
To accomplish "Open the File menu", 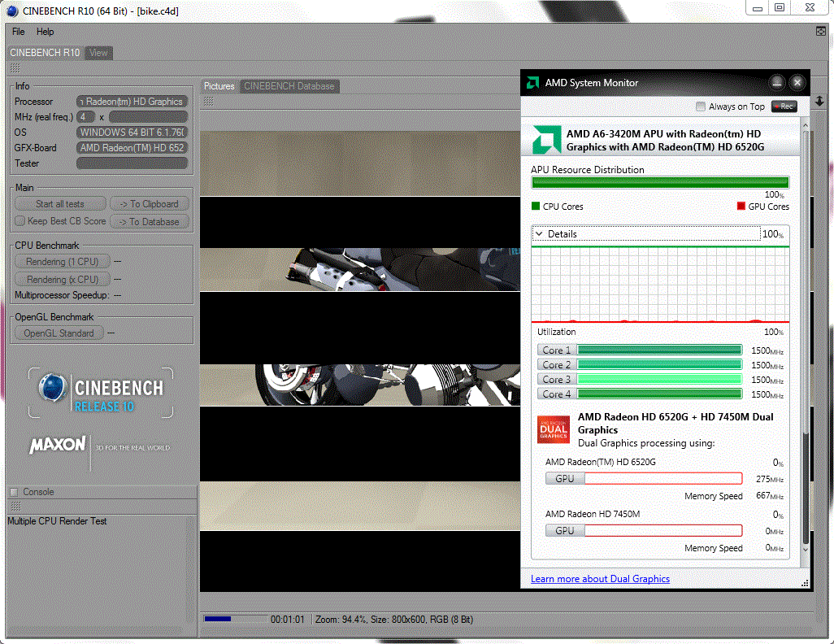I will click(19, 32).
